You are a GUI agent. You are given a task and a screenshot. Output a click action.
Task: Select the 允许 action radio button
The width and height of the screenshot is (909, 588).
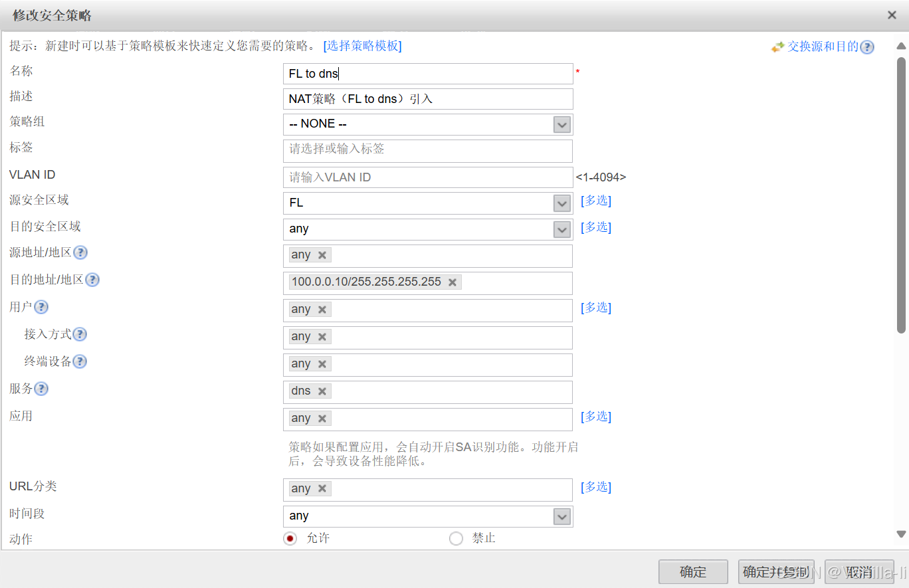290,539
